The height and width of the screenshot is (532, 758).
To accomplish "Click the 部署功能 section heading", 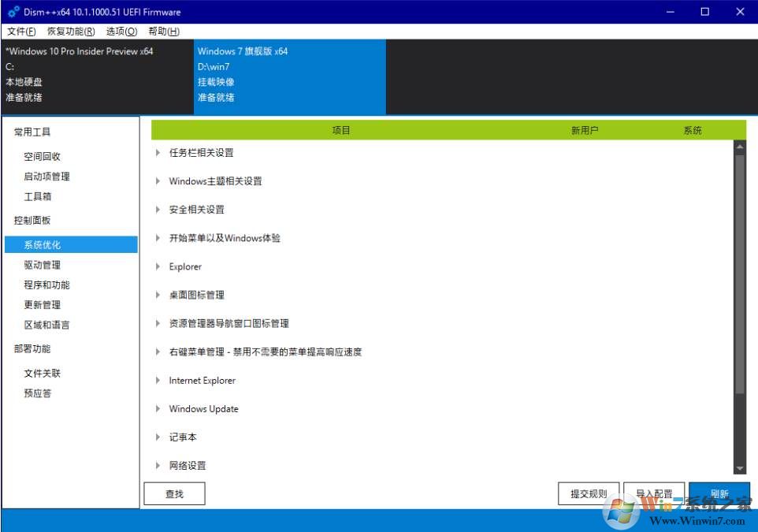I will coord(32,348).
